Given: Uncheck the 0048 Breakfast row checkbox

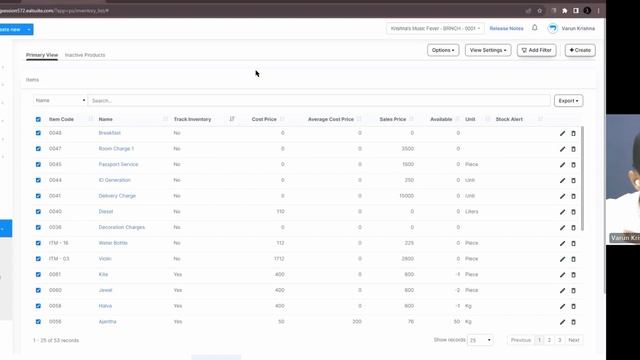Looking at the screenshot, I should tap(38, 133).
